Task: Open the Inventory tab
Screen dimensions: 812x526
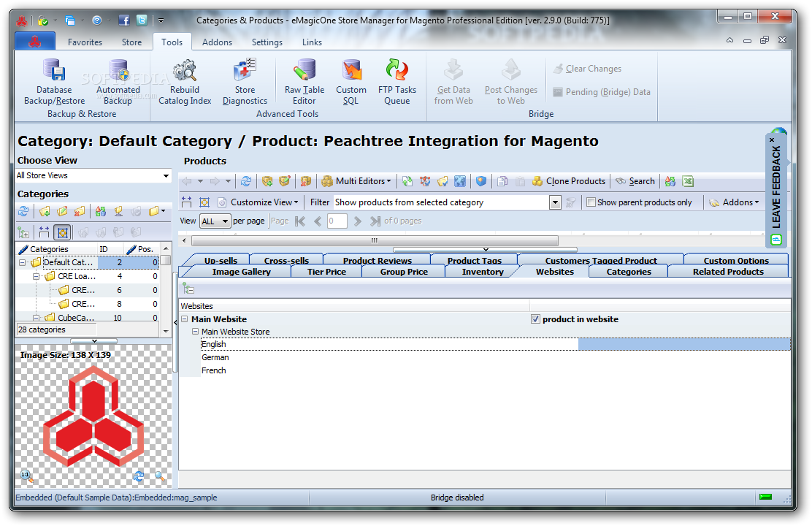Action: point(483,272)
